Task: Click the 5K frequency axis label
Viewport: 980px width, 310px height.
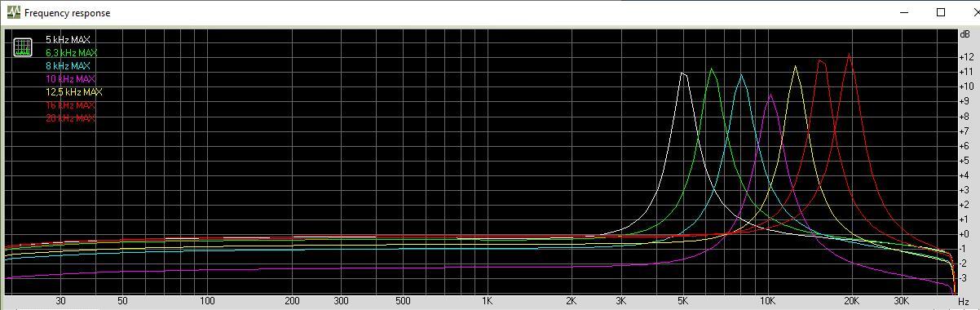Action: [683, 301]
